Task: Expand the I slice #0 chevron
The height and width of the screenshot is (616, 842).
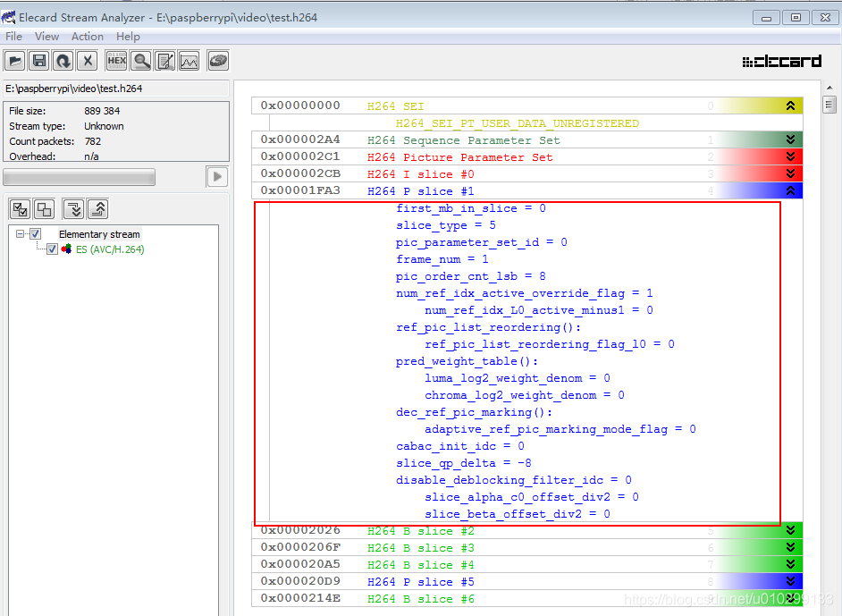Action: (x=790, y=173)
